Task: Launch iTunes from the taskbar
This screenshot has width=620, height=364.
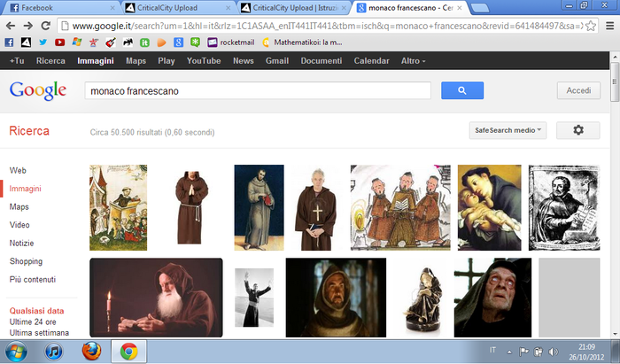Action: click(x=54, y=351)
